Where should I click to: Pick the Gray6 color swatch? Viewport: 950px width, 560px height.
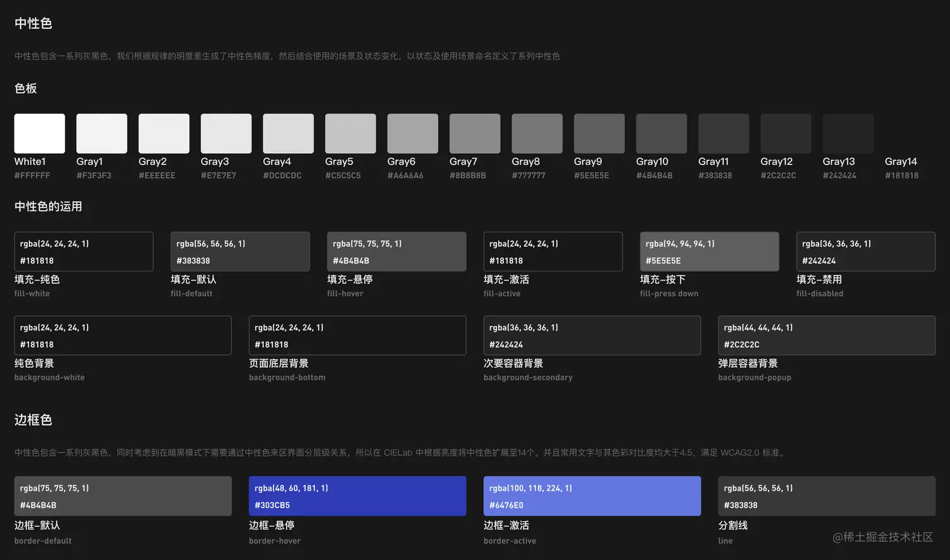click(x=413, y=133)
